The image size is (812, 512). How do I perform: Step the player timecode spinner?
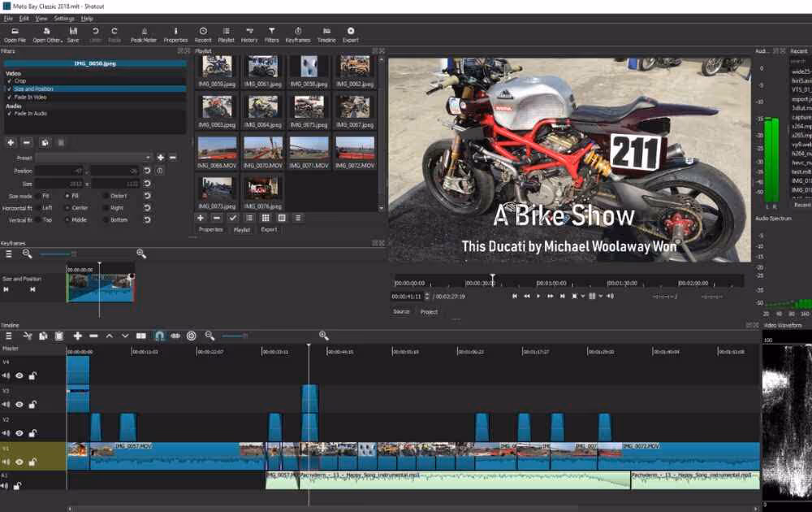[427, 297]
